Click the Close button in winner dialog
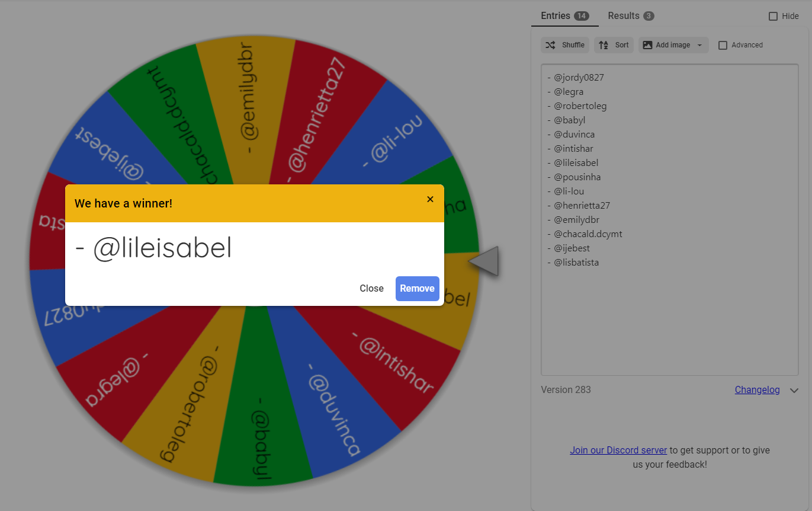 [371, 289]
